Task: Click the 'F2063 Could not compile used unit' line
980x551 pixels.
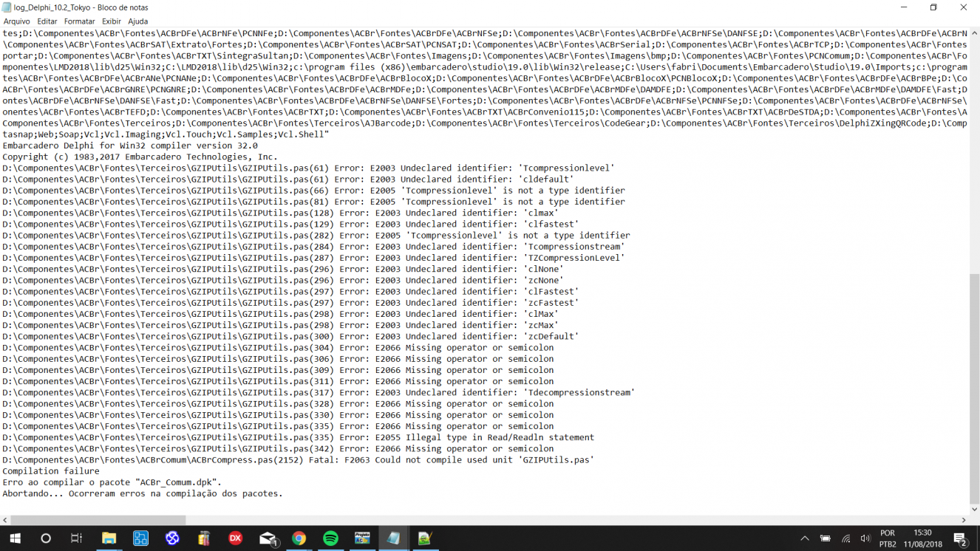Action: (x=299, y=459)
